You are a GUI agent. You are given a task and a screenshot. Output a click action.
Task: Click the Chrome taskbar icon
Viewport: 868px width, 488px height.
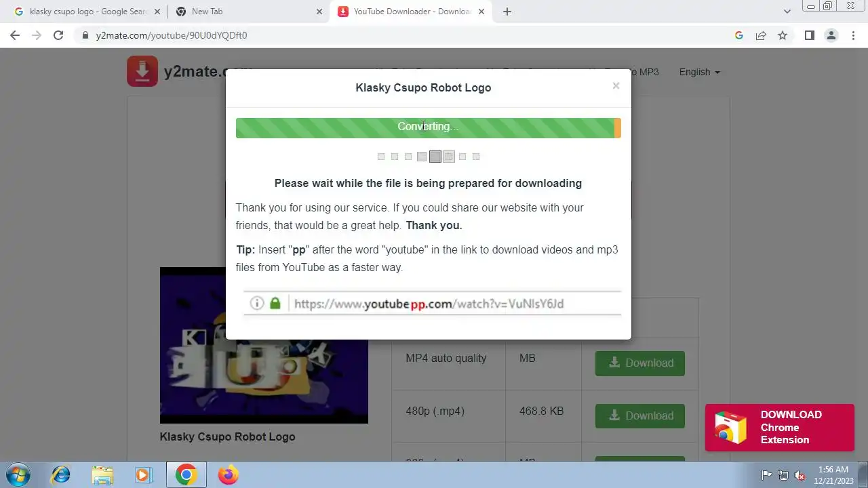click(x=186, y=475)
